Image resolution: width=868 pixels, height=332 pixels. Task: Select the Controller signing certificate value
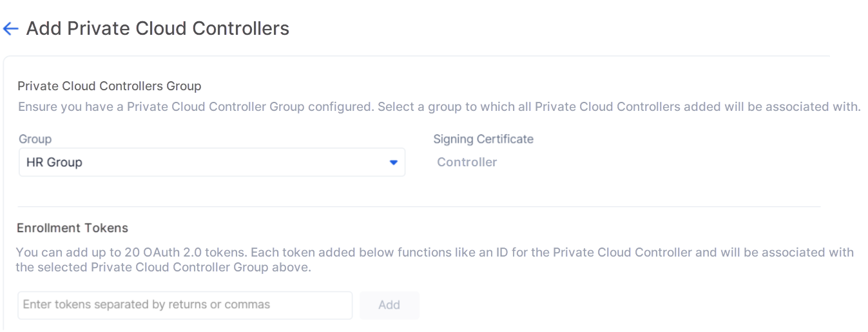point(467,162)
